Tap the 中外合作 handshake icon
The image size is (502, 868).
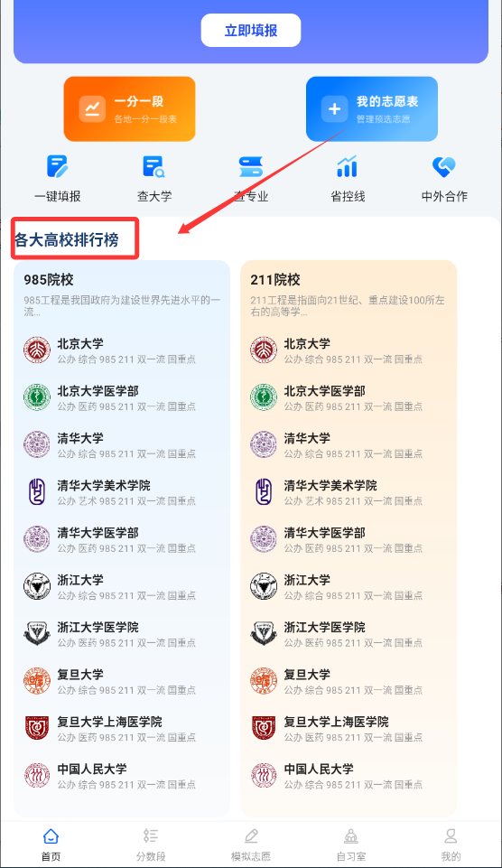tap(444, 166)
